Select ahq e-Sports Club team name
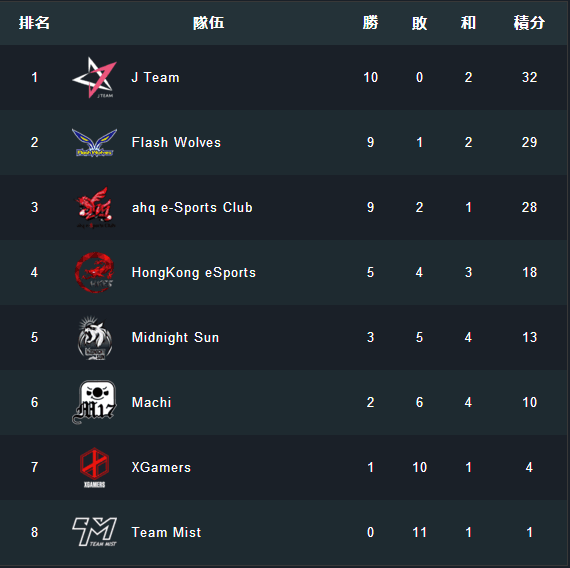Screen dimensions: 570x568 192,208
